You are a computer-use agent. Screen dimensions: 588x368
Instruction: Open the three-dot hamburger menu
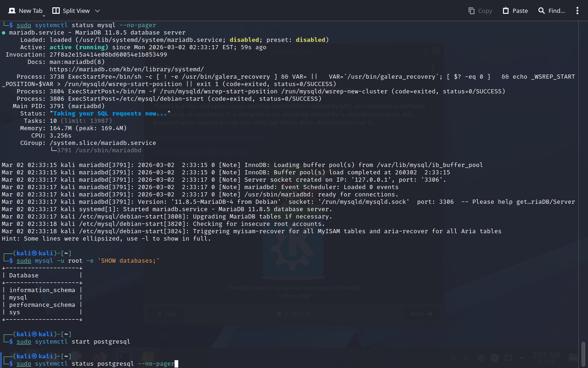(x=577, y=11)
